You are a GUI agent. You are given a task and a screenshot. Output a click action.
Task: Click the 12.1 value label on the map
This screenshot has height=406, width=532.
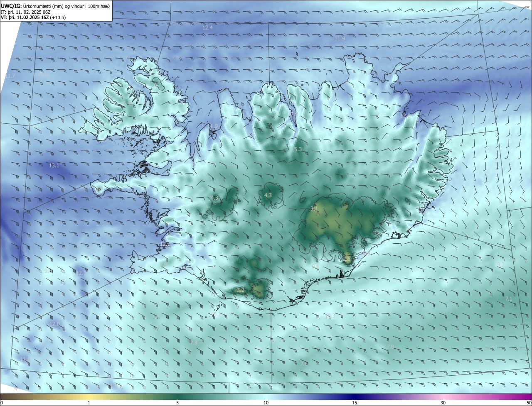[x=81, y=273]
